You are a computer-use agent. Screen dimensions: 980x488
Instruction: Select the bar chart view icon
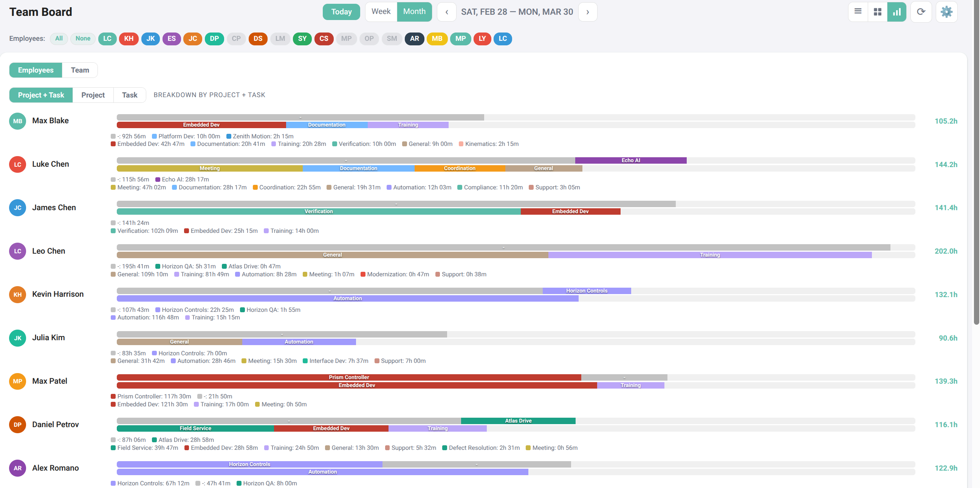point(897,12)
